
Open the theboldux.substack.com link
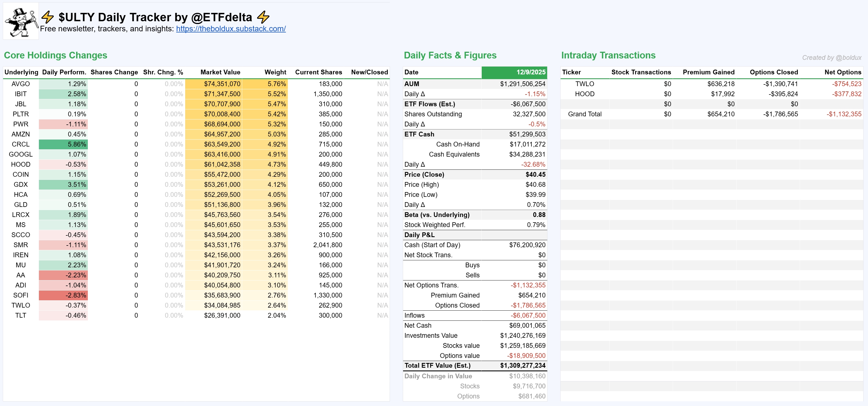pyautogui.click(x=231, y=29)
